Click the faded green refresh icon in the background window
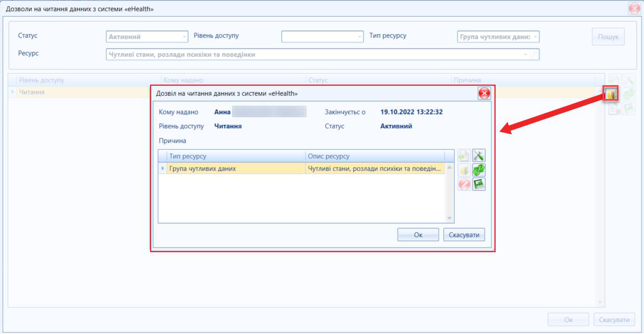Screen dimensions: 644x334 click(x=629, y=94)
